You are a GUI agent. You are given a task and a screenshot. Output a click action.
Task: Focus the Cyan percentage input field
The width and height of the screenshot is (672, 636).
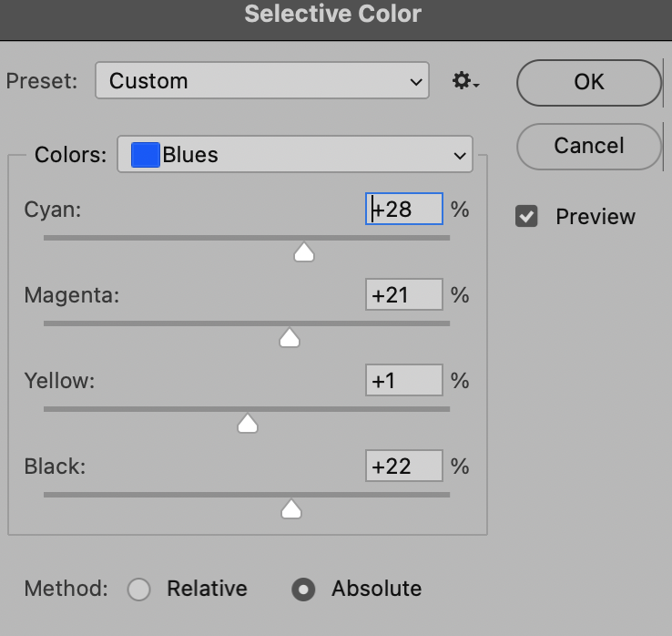[404, 209]
